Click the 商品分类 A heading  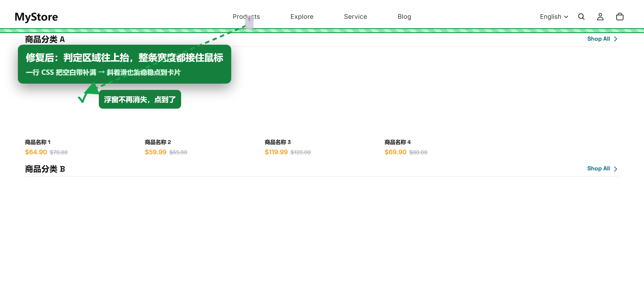[45, 39]
